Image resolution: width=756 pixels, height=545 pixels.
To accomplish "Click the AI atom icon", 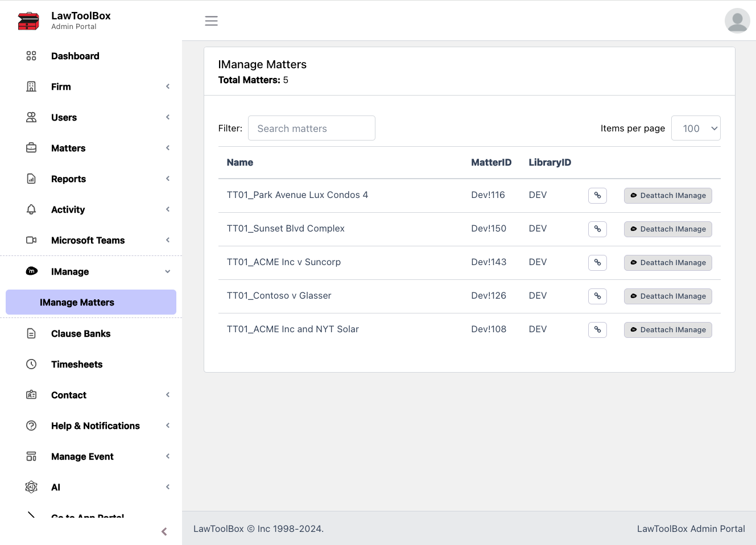I will coord(31,487).
